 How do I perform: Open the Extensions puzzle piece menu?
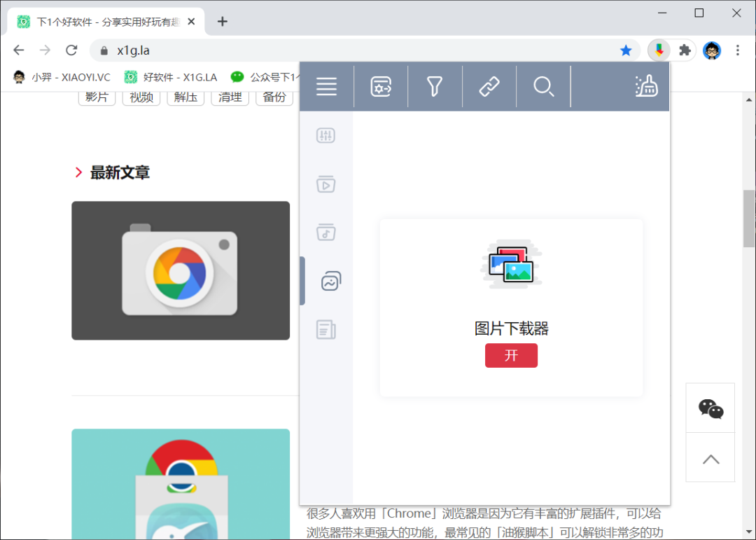click(685, 50)
